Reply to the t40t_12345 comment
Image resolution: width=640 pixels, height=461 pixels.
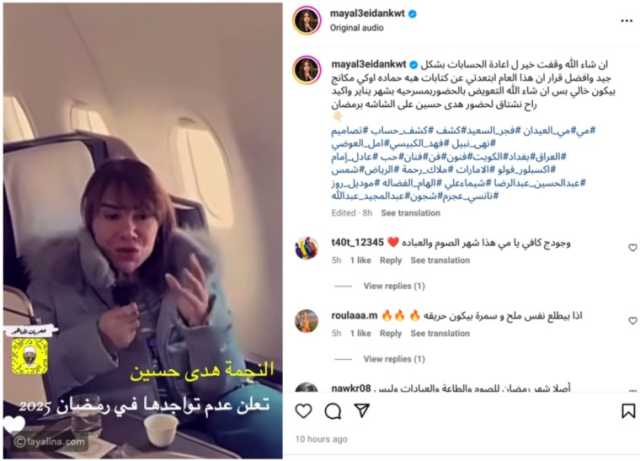[x=391, y=260]
